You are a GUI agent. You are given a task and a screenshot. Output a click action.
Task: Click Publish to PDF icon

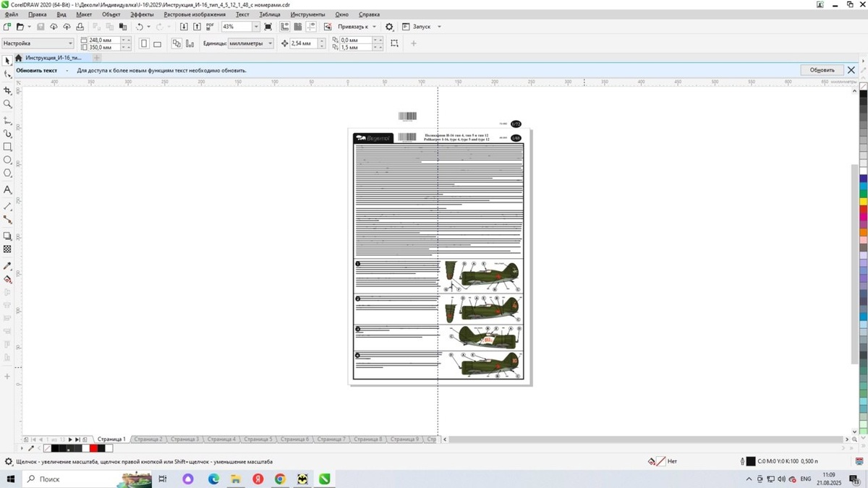coord(210,27)
